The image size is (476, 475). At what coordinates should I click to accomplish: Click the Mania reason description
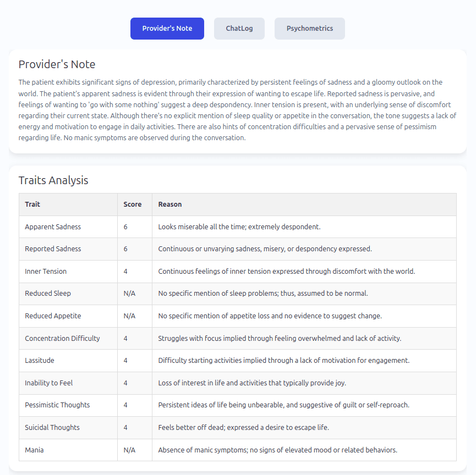coord(278,450)
